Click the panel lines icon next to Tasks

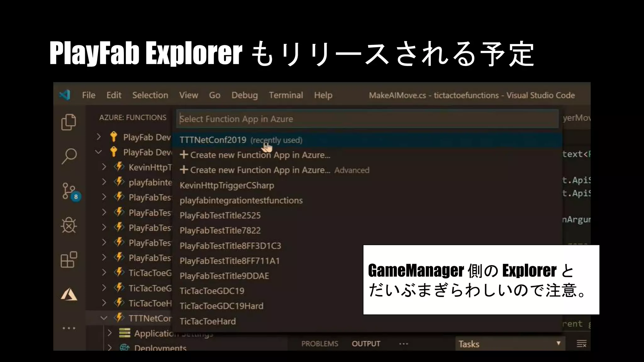581,344
